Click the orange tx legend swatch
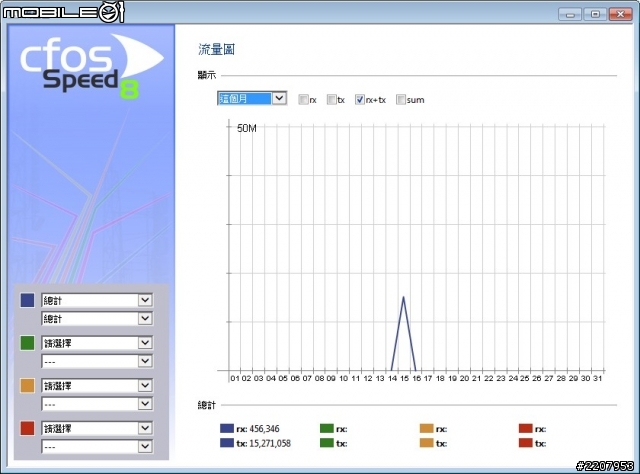Screen dimensions: 640x474 (427, 443)
